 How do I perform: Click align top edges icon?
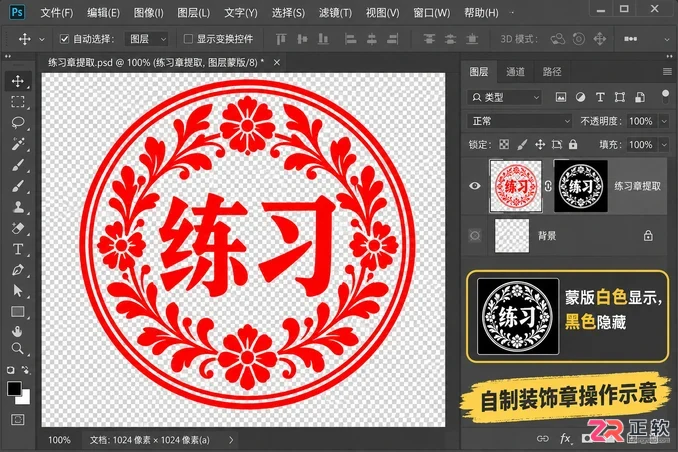tap(281, 39)
